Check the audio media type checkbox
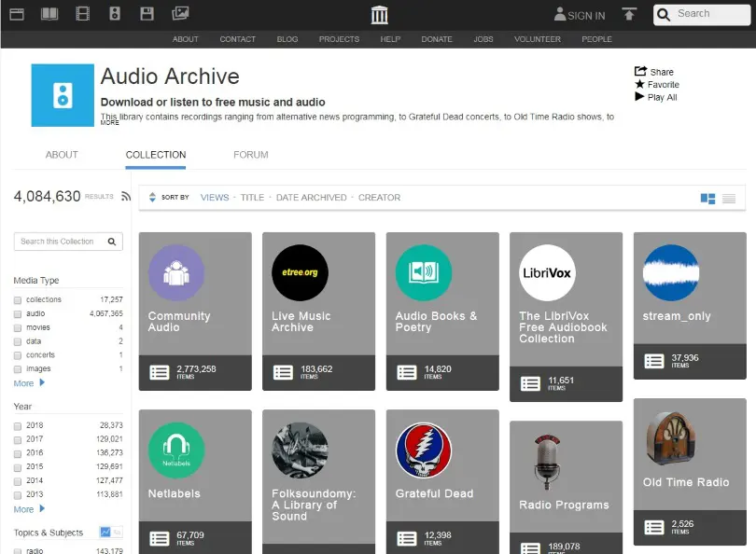This screenshot has height=554, width=756. click(x=18, y=314)
